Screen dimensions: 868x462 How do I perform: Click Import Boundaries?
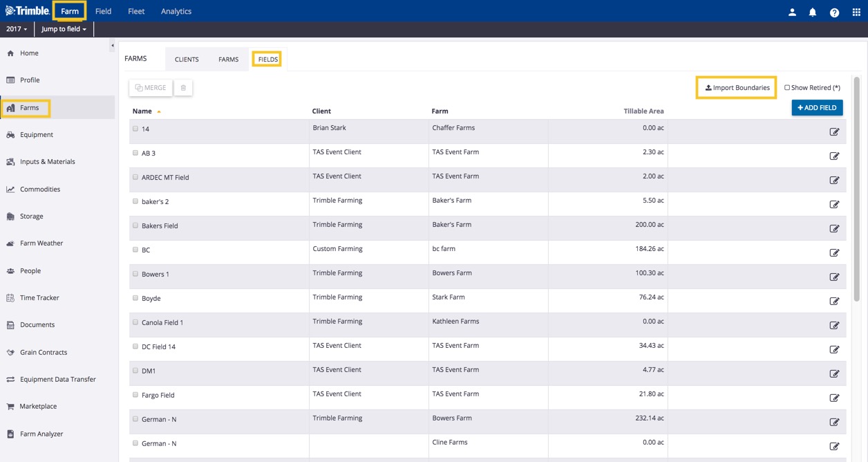737,88
